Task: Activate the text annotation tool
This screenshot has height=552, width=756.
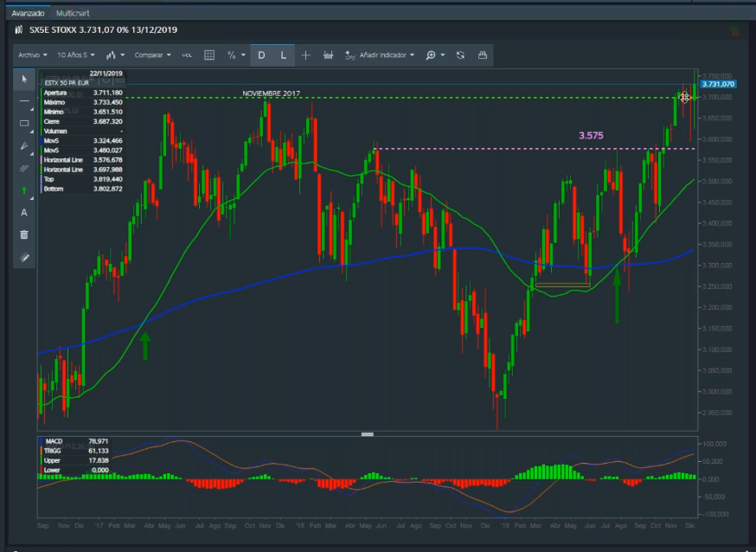Action: pyautogui.click(x=24, y=212)
